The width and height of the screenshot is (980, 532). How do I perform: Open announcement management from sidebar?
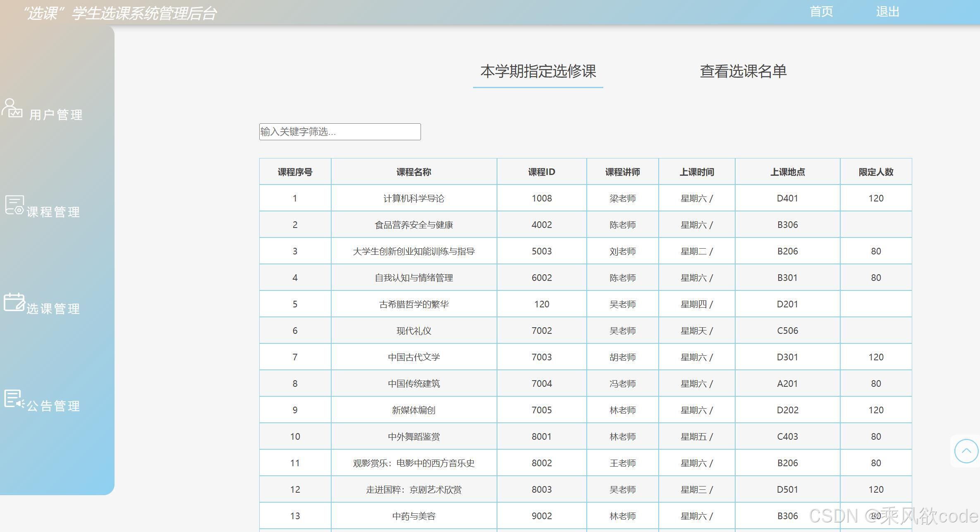53,405
